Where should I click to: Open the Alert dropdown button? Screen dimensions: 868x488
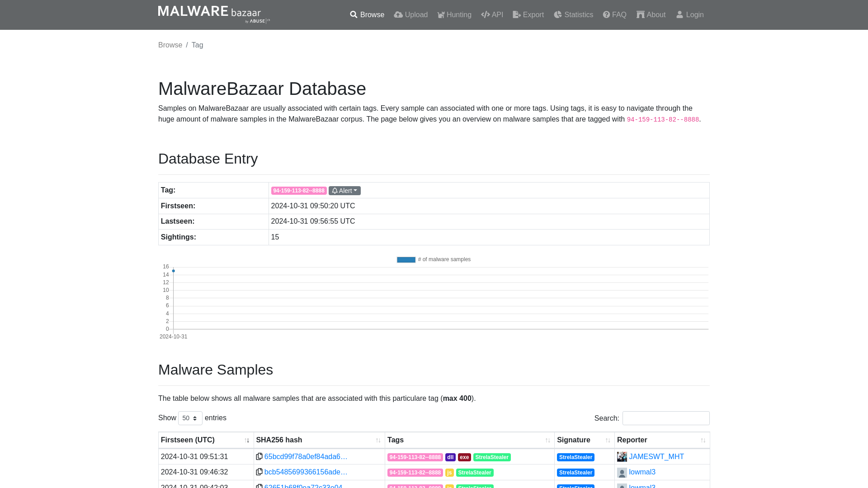(x=344, y=191)
